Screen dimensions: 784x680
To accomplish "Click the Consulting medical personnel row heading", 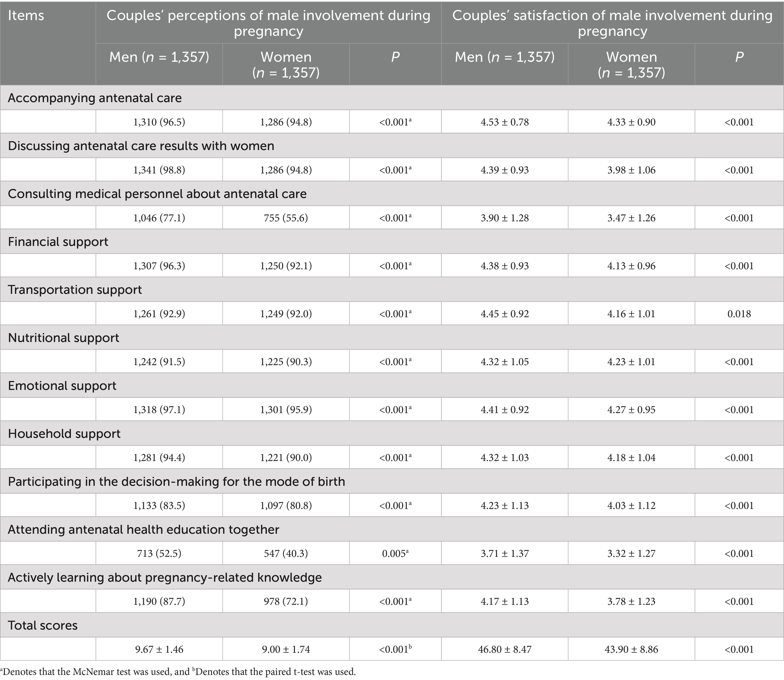I will (x=157, y=194).
